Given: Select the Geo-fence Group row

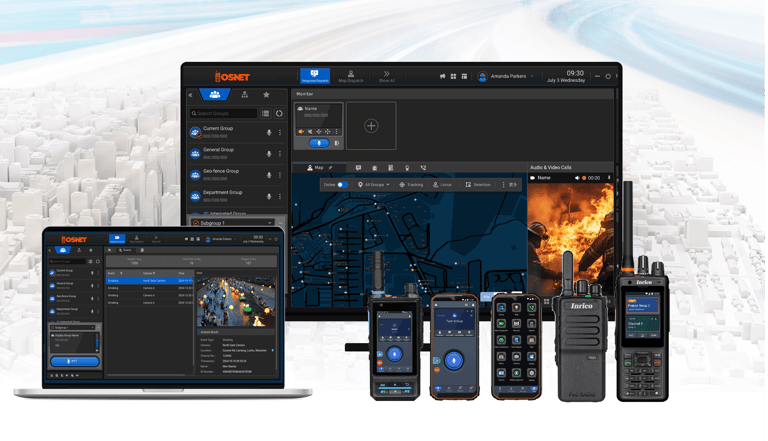Looking at the screenshot, I should pyautogui.click(x=237, y=175).
